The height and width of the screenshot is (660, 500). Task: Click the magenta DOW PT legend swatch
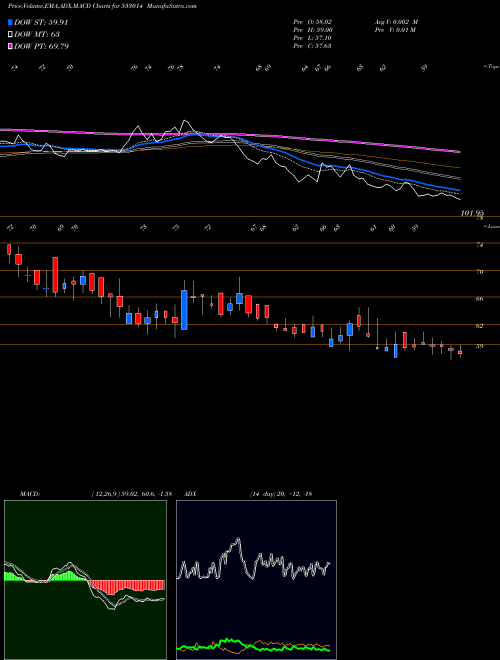click(x=10, y=46)
